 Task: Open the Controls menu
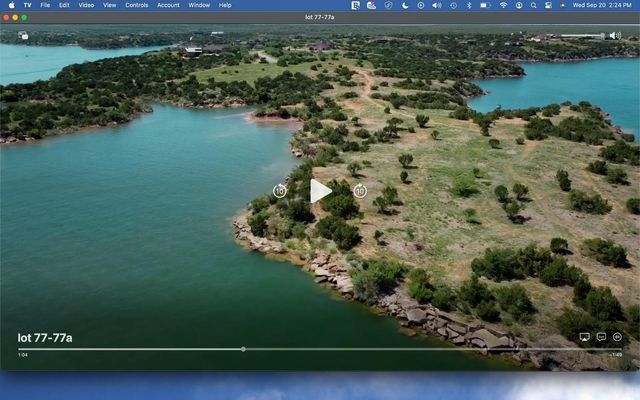click(x=136, y=5)
